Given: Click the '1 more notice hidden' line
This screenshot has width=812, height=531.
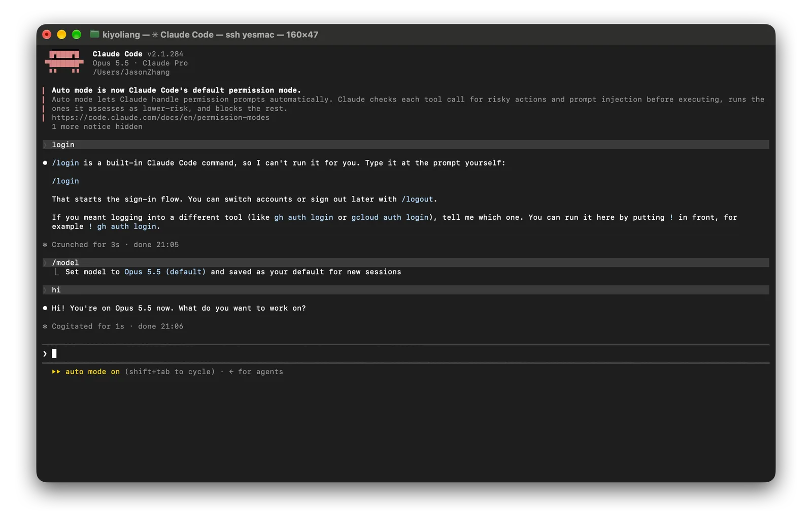Looking at the screenshot, I should pos(97,127).
